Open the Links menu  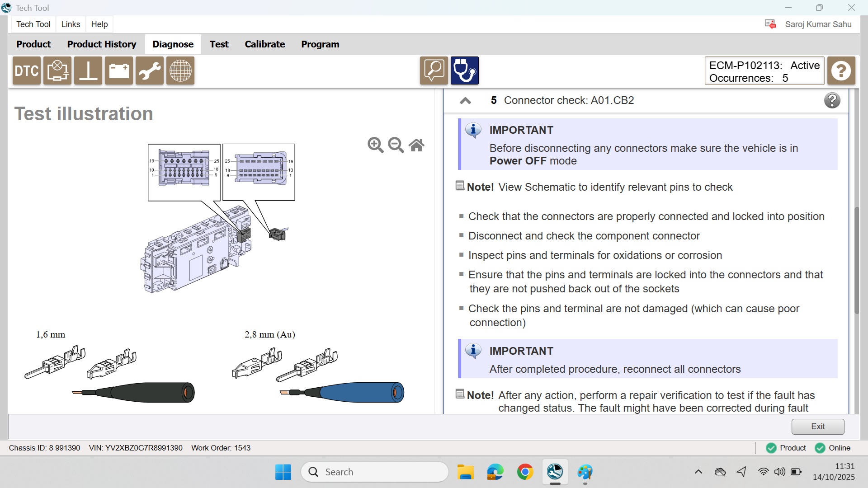71,24
